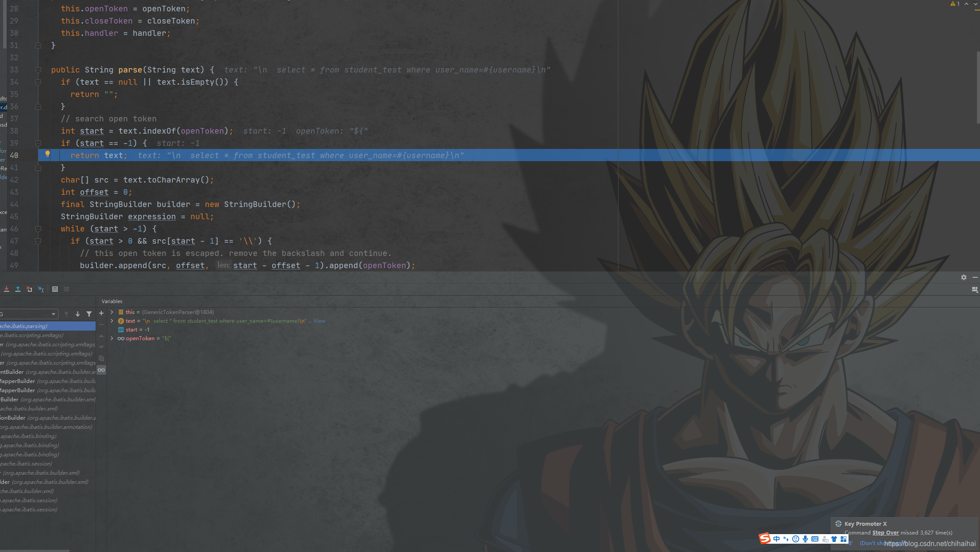Open the debug panel settings gear
Image resolution: width=980 pixels, height=552 pixels.
964,277
